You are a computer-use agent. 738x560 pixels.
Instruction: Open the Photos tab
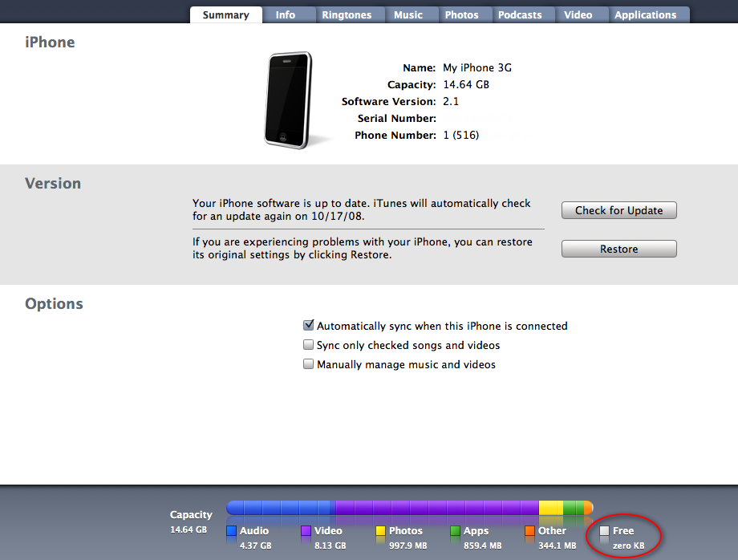pyautogui.click(x=462, y=14)
